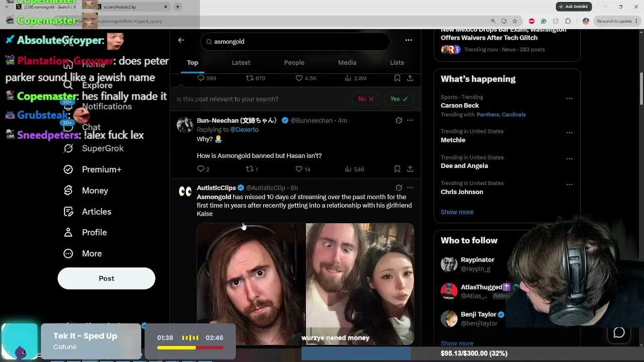Open Money in the sidebar
The image size is (644, 362).
(86, 191)
